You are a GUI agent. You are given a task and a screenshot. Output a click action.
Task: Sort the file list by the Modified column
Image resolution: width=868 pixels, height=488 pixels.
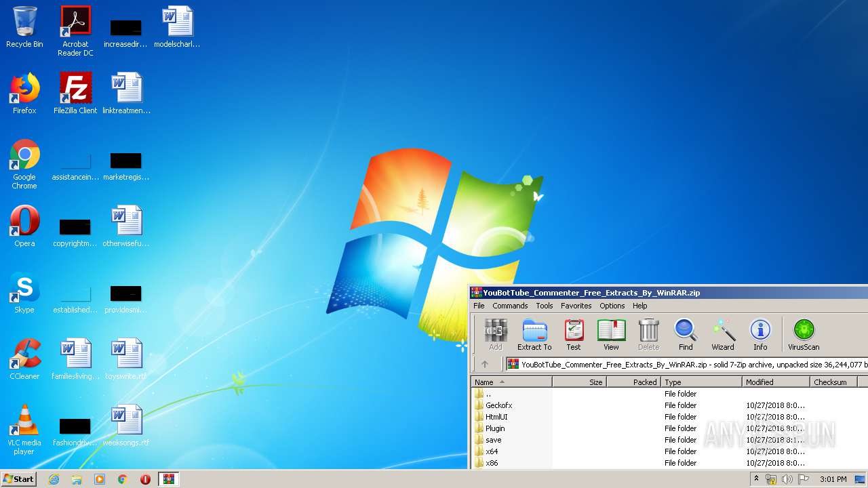(x=776, y=382)
